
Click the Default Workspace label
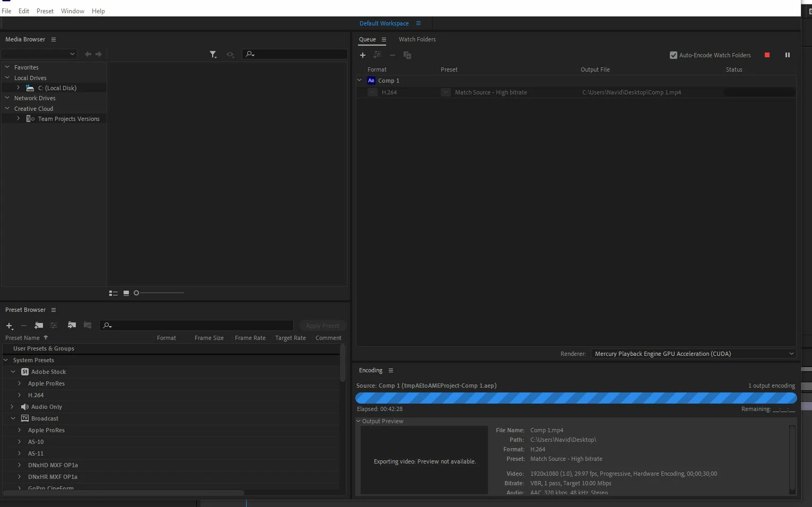click(384, 23)
